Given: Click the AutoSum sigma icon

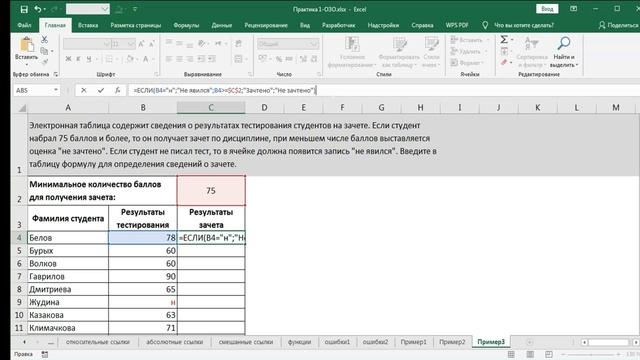Looking at the screenshot, I should [504, 40].
